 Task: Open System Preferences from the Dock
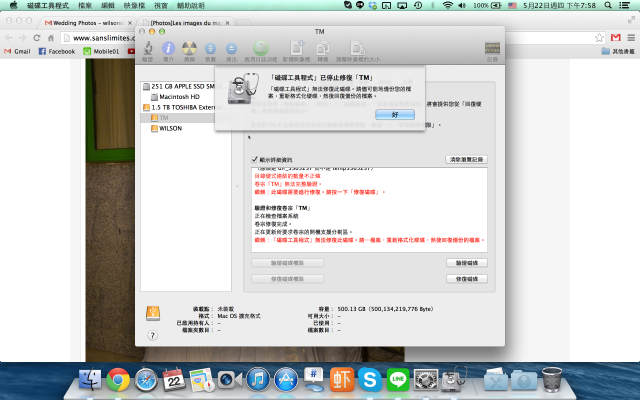coord(426,380)
